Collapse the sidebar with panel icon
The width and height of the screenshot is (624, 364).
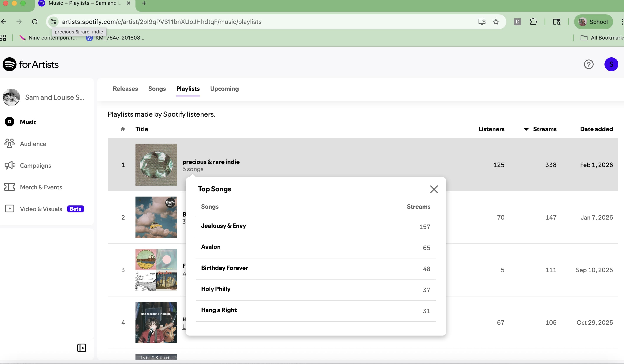pyautogui.click(x=81, y=348)
